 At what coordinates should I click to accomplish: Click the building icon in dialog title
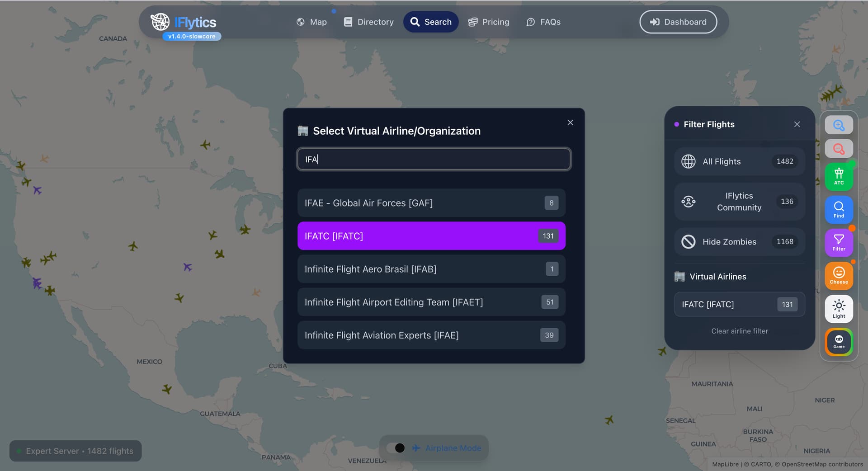coord(303,131)
